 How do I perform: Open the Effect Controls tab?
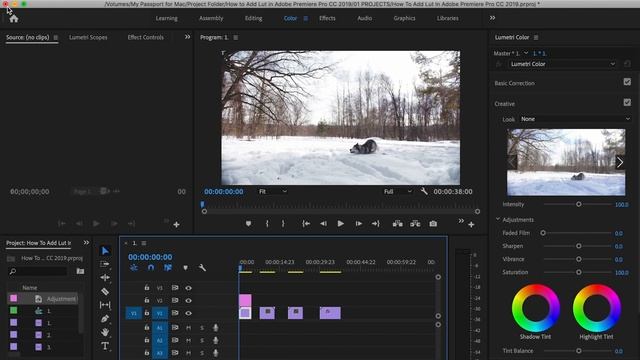click(x=146, y=37)
